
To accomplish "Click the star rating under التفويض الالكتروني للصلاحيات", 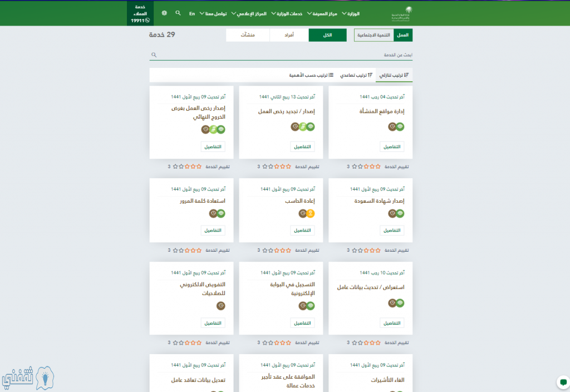I will pyautogui.click(x=187, y=342).
